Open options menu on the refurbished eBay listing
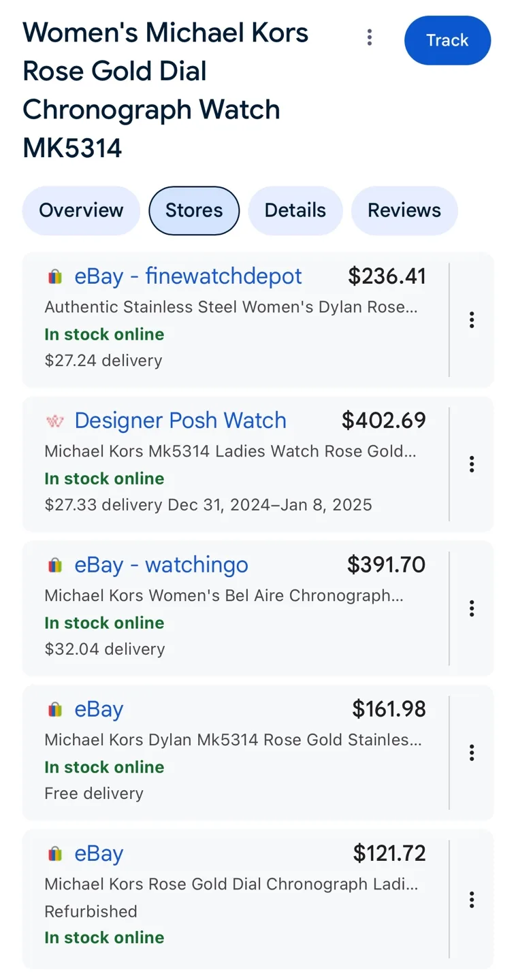This screenshot has height=980, width=516. point(471,899)
